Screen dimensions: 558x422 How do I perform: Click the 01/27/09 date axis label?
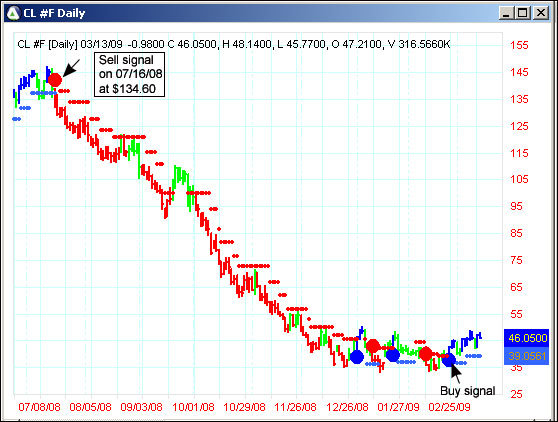[398, 407]
